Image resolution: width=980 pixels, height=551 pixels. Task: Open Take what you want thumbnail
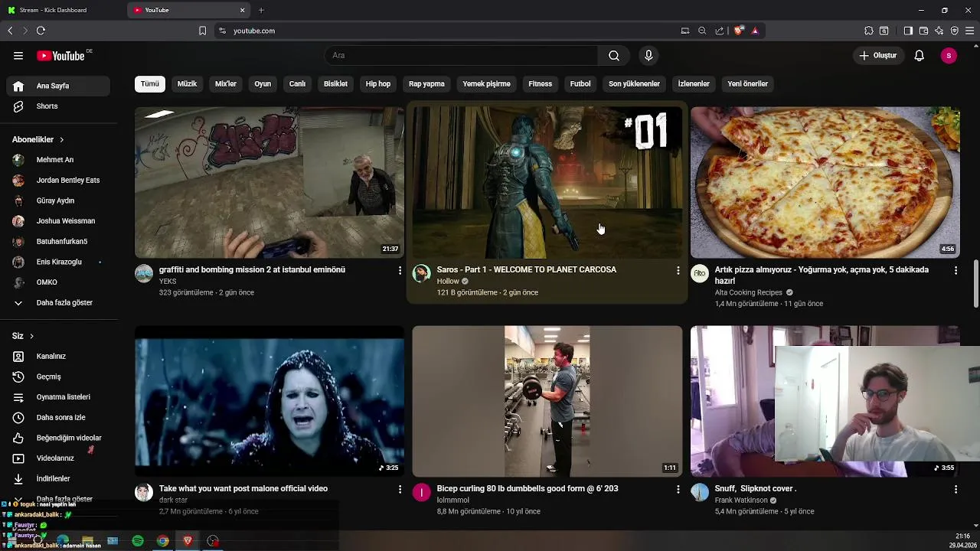pos(269,401)
